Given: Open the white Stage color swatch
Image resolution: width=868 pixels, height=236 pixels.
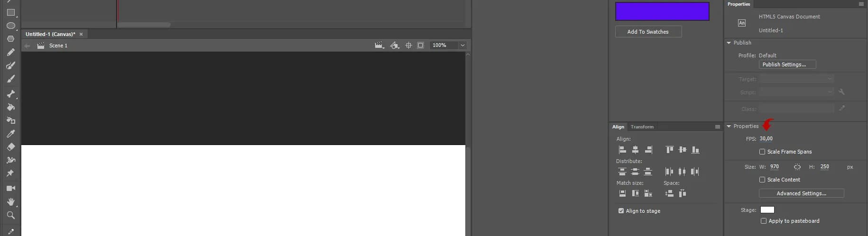Looking at the screenshot, I should tap(767, 210).
